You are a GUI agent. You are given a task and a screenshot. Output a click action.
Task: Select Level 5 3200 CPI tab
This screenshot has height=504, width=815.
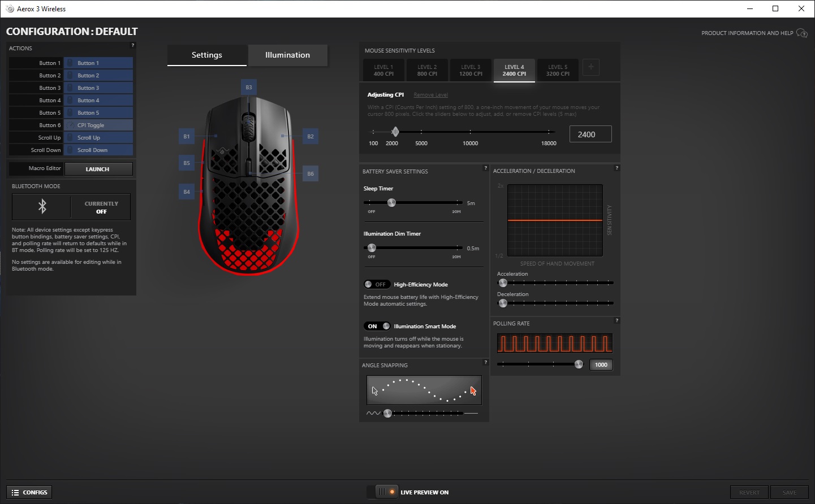pyautogui.click(x=558, y=70)
